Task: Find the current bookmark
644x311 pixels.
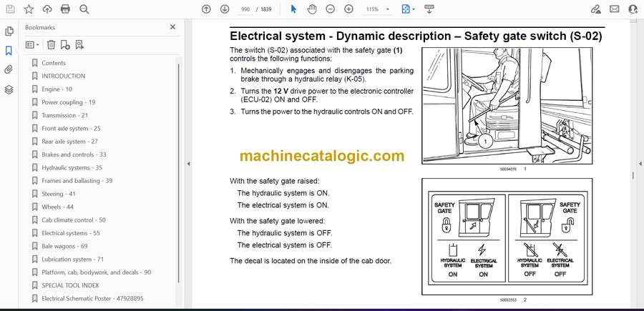Action: pyautogui.click(x=79, y=45)
